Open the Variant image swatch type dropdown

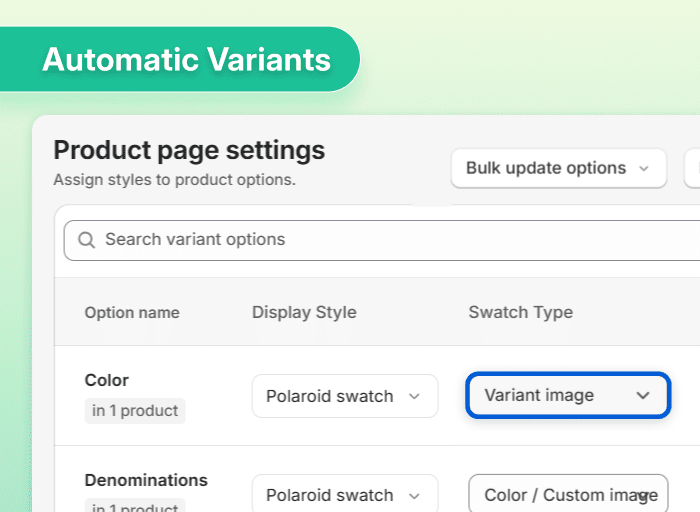(x=568, y=395)
